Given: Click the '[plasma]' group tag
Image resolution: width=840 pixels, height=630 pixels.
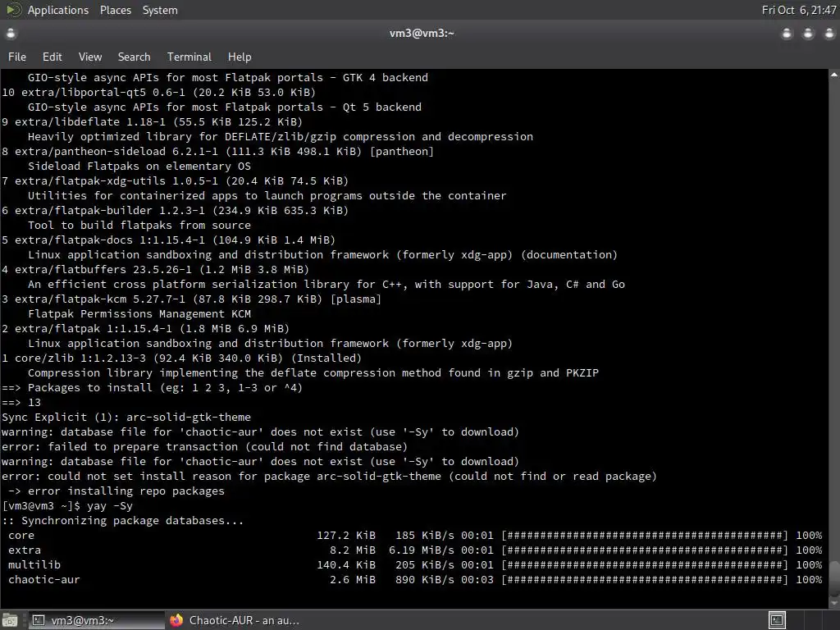Looking at the screenshot, I should pyautogui.click(x=356, y=299).
